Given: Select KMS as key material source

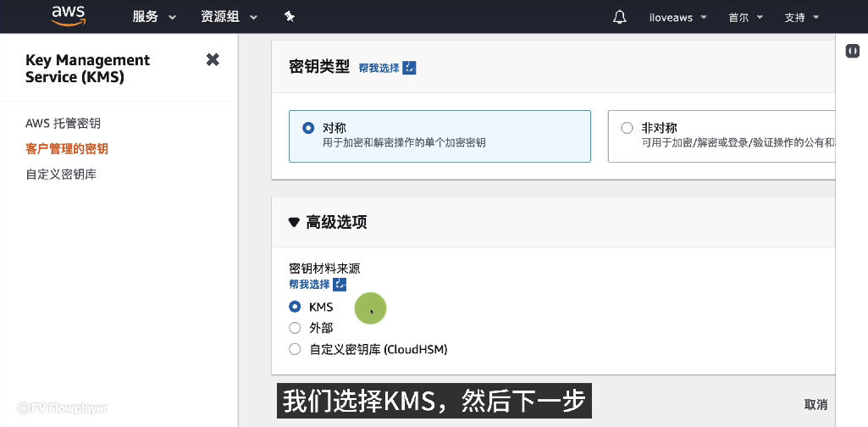Looking at the screenshot, I should [295, 306].
